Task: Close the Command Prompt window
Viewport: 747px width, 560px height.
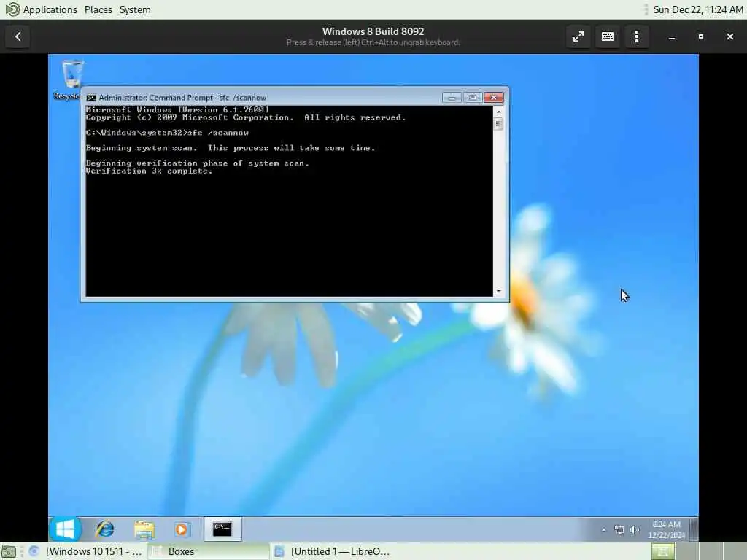Action: click(494, 98)
